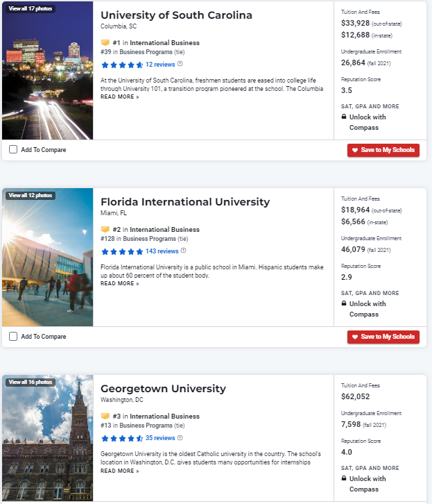Click the Miami, FL location text
This screenshot has width=432, height=504.
(x=114, y=213)
